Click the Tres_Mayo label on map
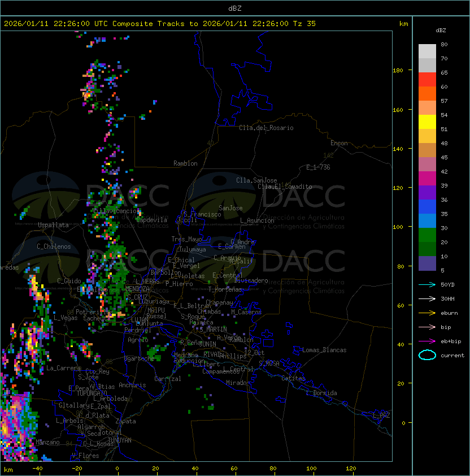The image size is (470, 476). point(186,239)
